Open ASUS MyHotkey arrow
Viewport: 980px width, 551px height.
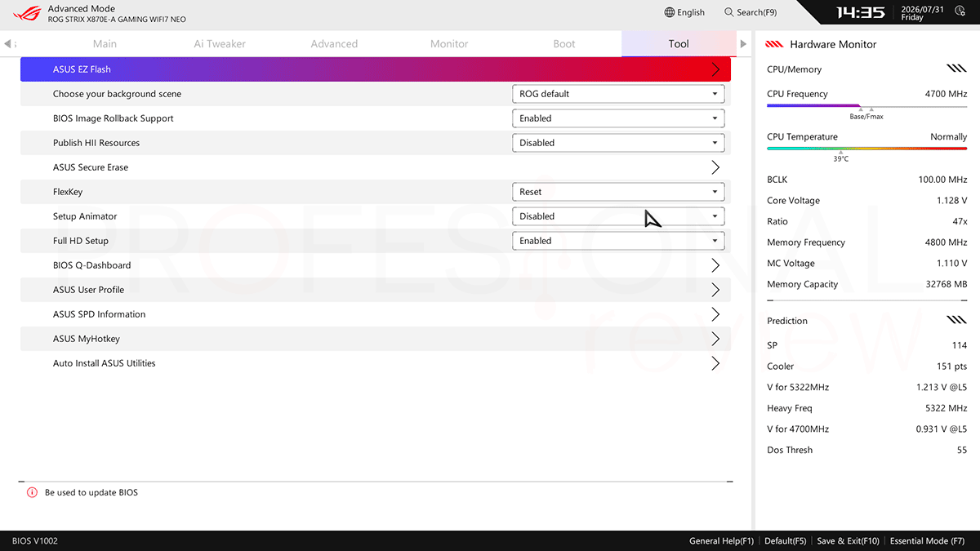tap(715, 339)
